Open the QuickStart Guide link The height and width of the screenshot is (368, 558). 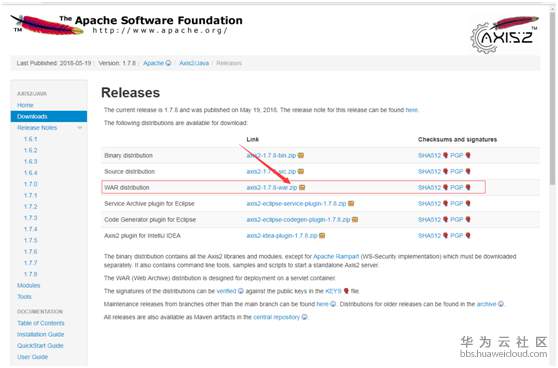[40, 346]
